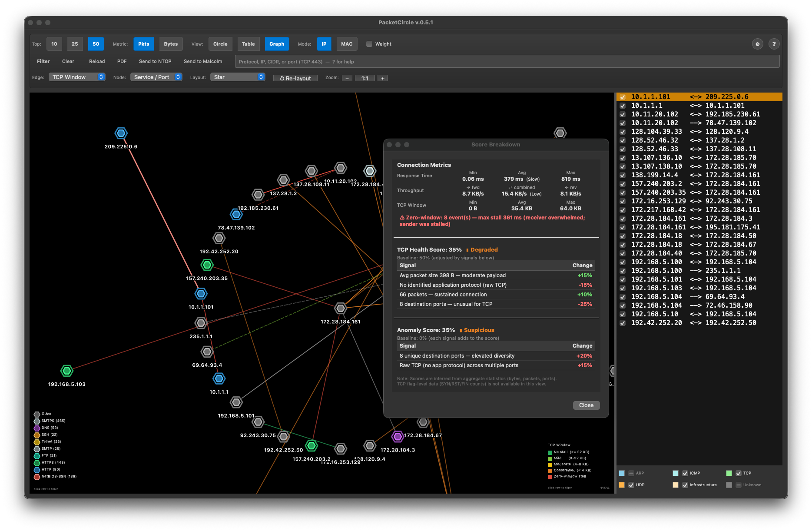Select the central 172.28.184.161 node
Viewport: 812px width, 531px height.
pos(341,309)
